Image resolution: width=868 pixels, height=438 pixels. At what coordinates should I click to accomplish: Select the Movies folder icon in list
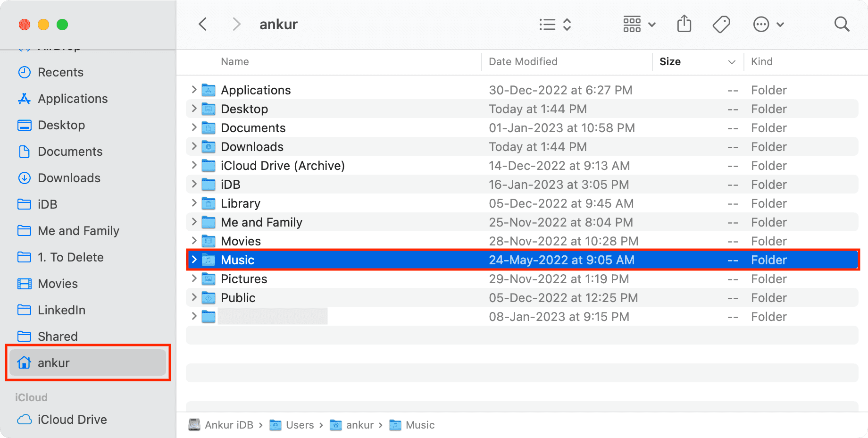coord(209,241)
